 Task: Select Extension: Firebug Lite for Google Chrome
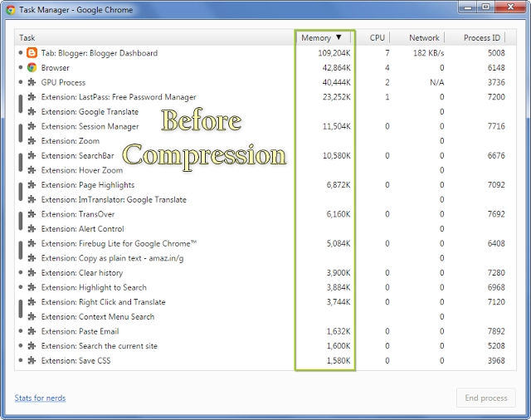pos(265,243)
